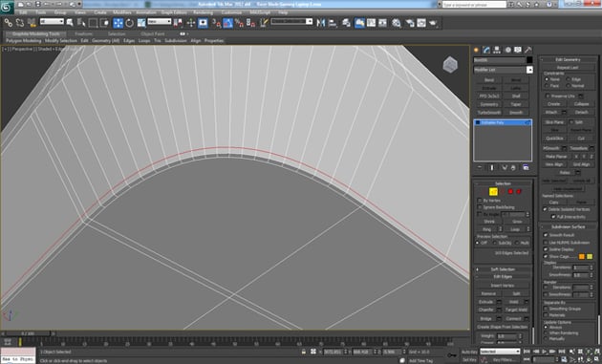
Task: Click the QuickSlice button
Action: [554, 138]
